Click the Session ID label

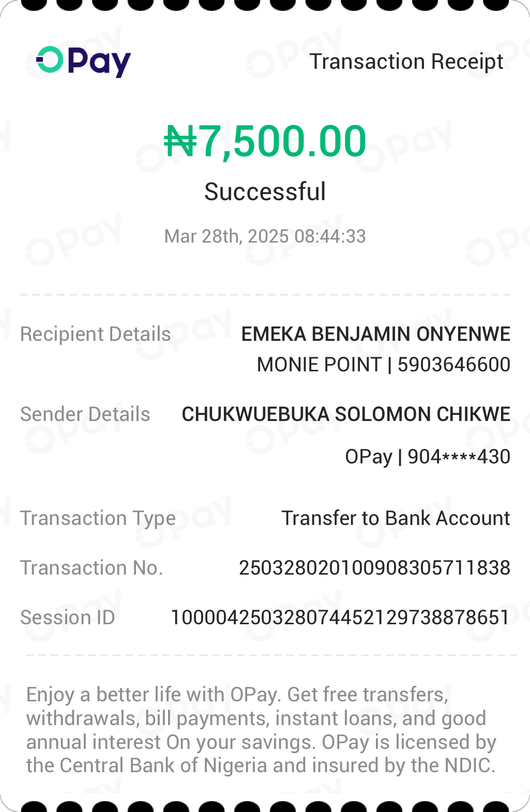(67, 618)
